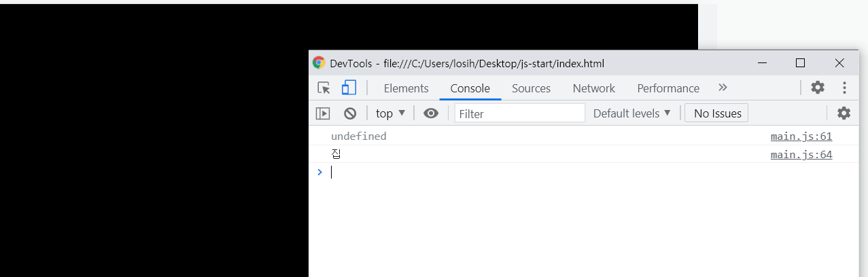Expand the top JavaScript context dropdown
Screen dimensions: 868x277
[391, 113]
